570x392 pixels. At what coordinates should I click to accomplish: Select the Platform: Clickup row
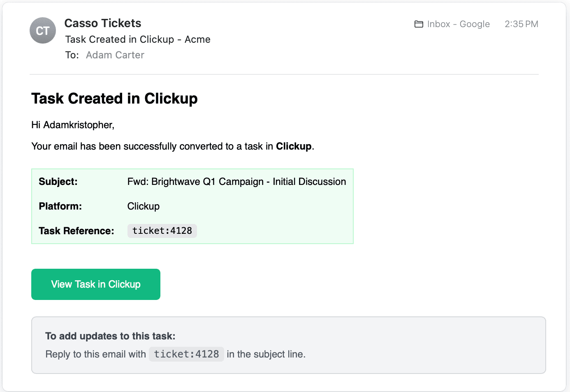click(x=143, y=206)
